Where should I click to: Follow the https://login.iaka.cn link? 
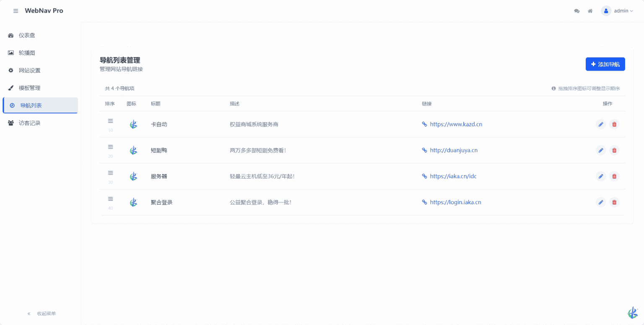455,202
